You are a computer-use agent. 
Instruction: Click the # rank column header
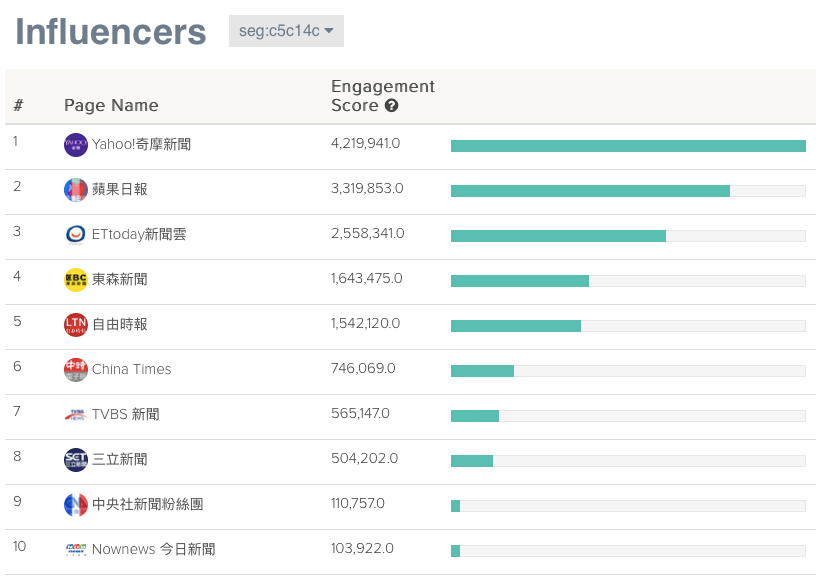point(18,106)
